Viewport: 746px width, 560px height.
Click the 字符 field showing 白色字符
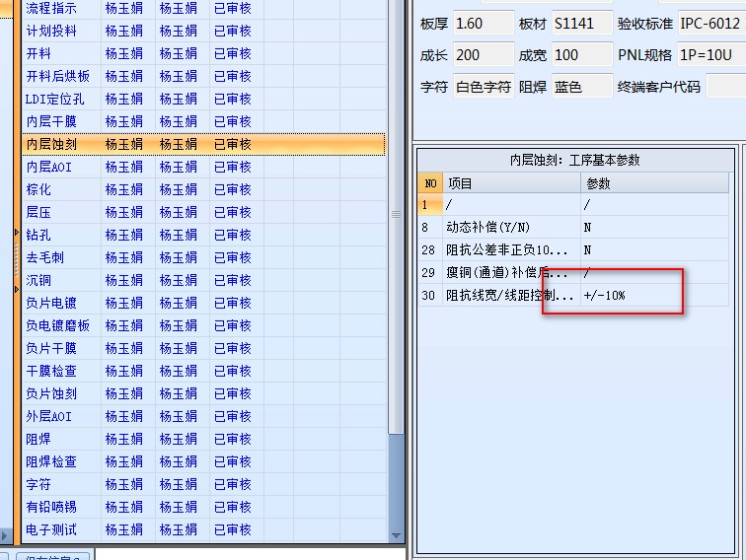coord(484,87)
